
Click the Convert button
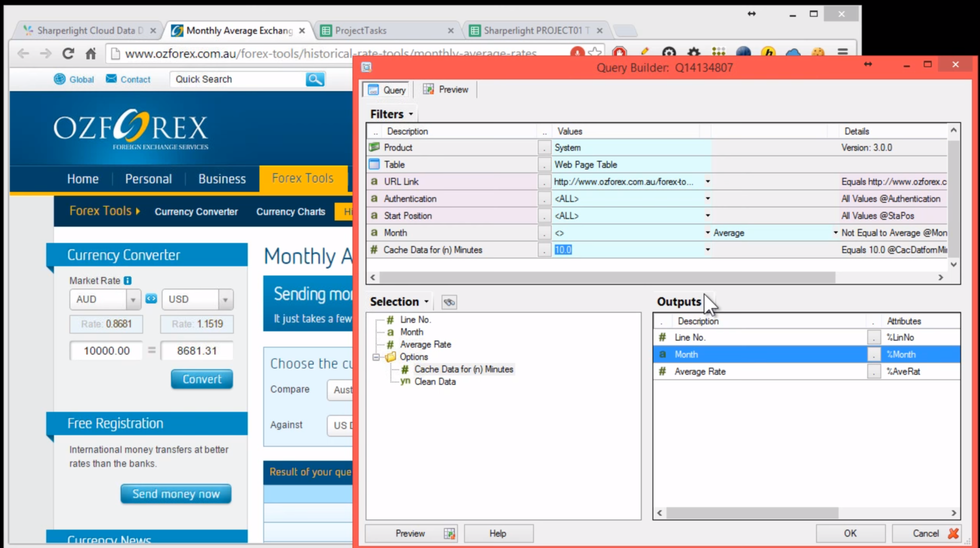[202, 379]
